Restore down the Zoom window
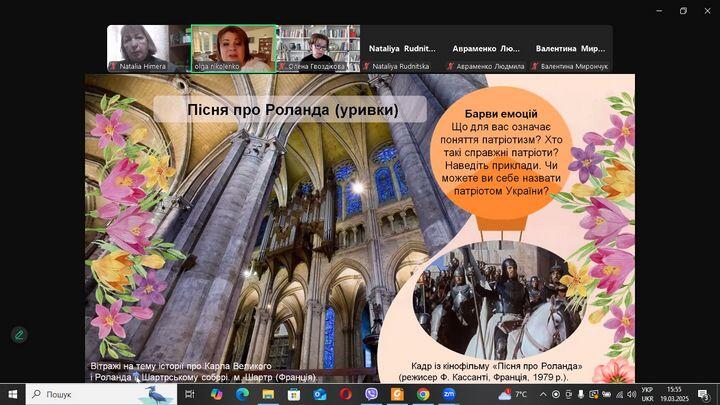The height and width of the screenshot is (405, 720). tap(683, 11)
